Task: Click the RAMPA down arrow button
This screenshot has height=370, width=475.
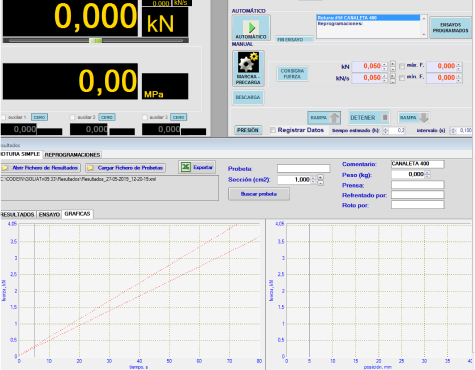Action: pos(413,118)
